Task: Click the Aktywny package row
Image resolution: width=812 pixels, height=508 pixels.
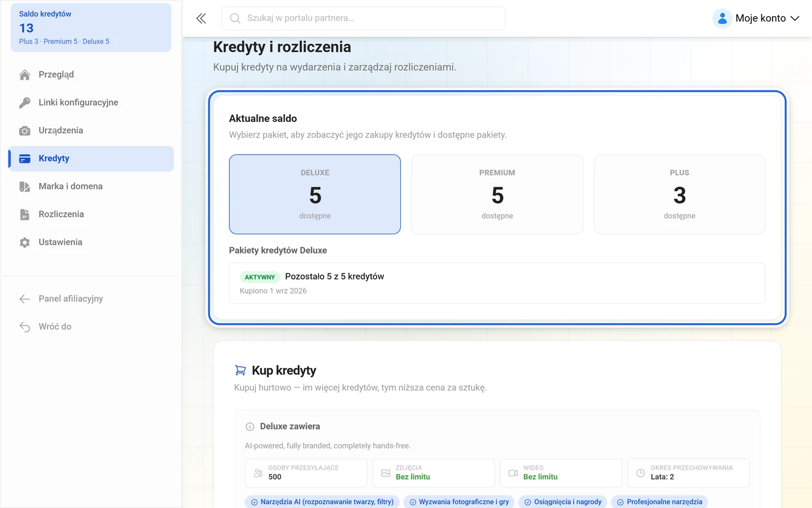Action: (497, 283)
